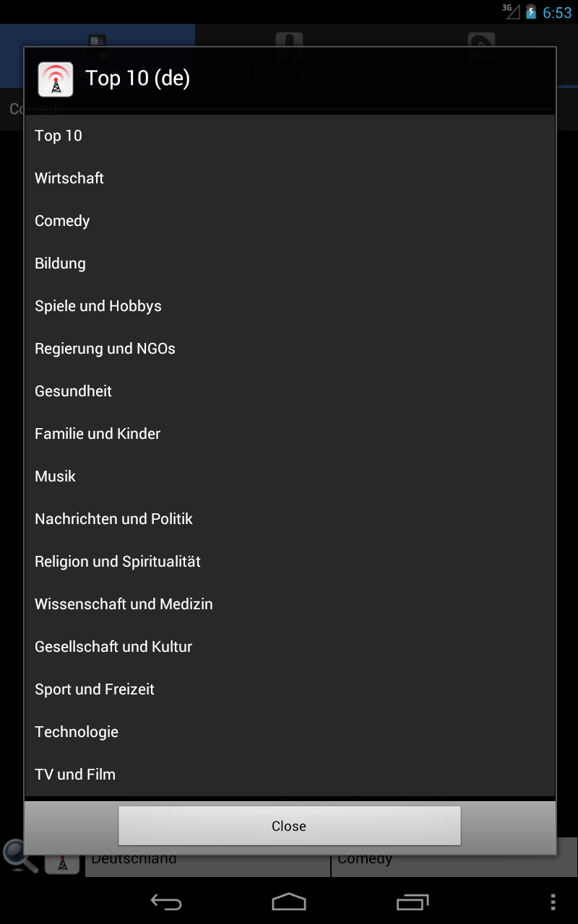Choose Technologie from the list
578x924 pixels.
(x=290, y=732)
